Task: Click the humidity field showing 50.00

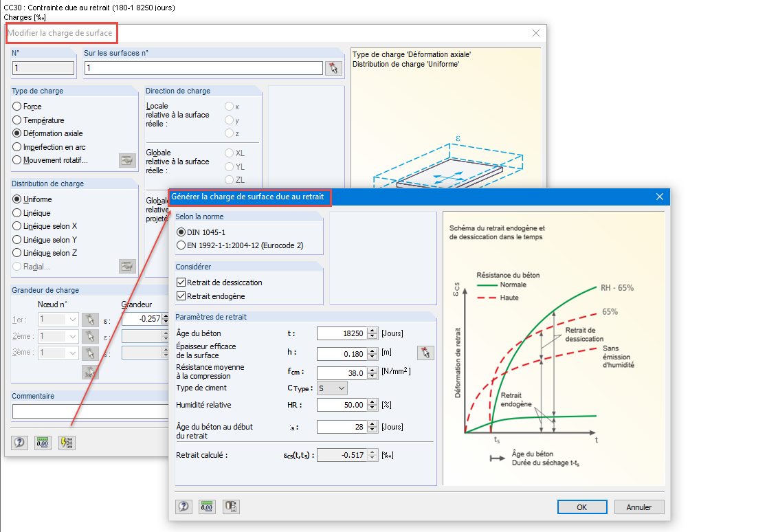Action: (x=342, y=405)
